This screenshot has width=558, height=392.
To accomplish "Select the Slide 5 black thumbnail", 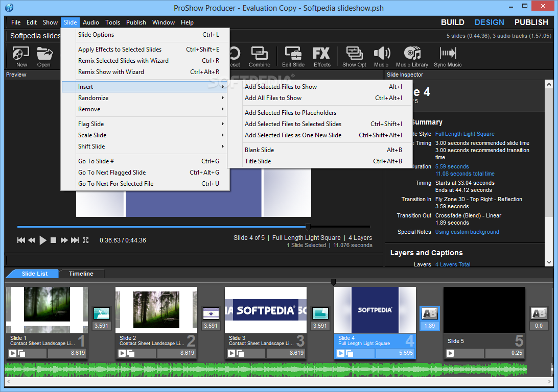I will coord(484,310).
